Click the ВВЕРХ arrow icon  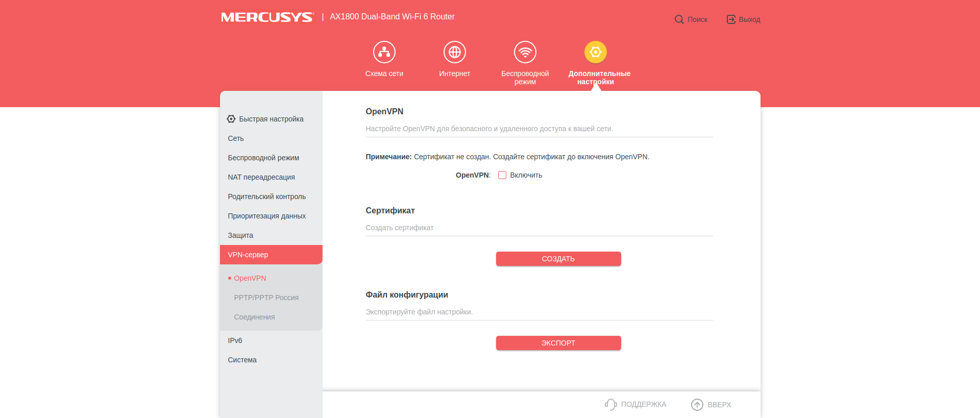click(697, 405)
